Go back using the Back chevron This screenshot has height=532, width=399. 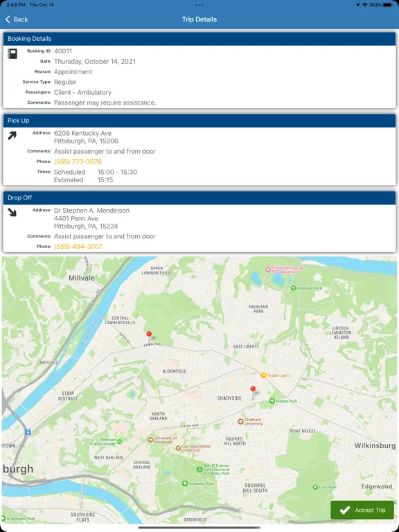[x=17, y=19]
